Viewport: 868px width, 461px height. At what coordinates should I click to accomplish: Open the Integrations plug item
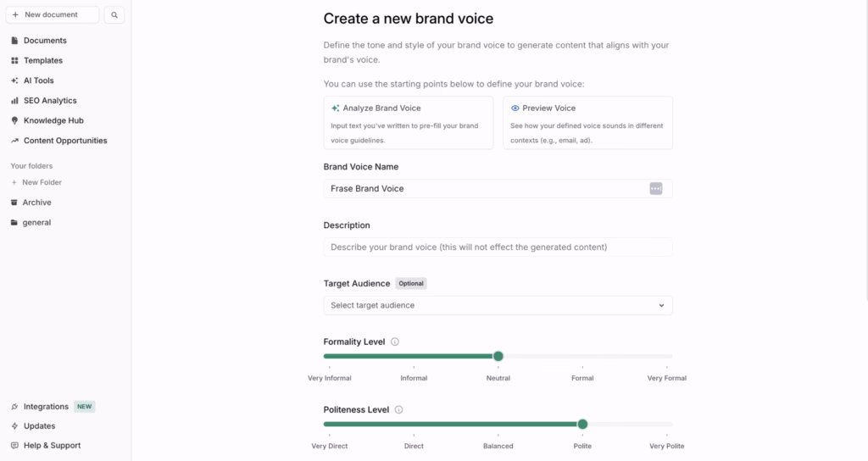46,407
